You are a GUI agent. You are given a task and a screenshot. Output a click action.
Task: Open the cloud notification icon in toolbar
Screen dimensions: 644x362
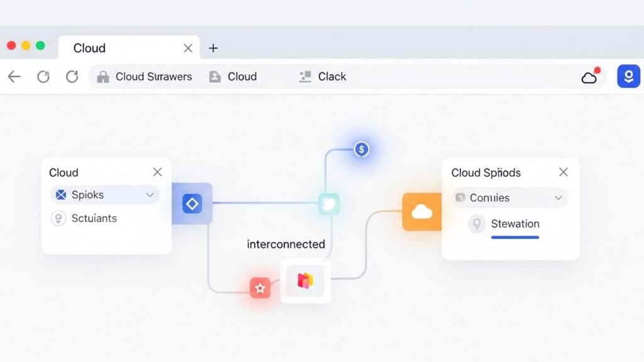tap(589, 77)
